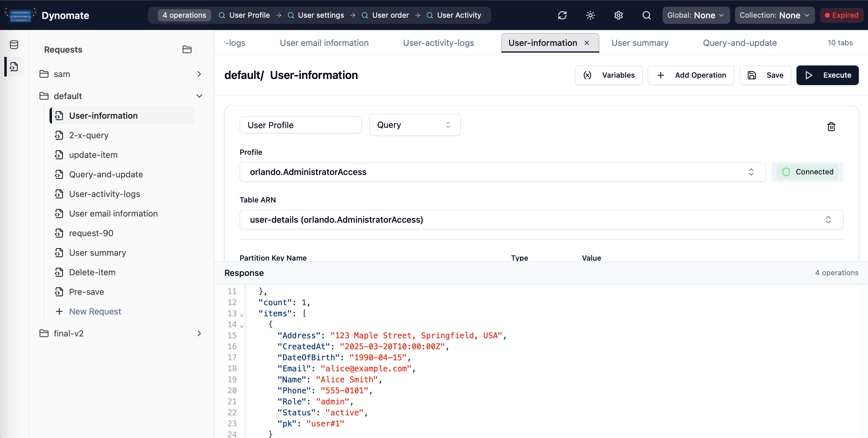The image size is (868, 438).
Task: Delete User Profile operation with trash icon
Action: point(831,126)
